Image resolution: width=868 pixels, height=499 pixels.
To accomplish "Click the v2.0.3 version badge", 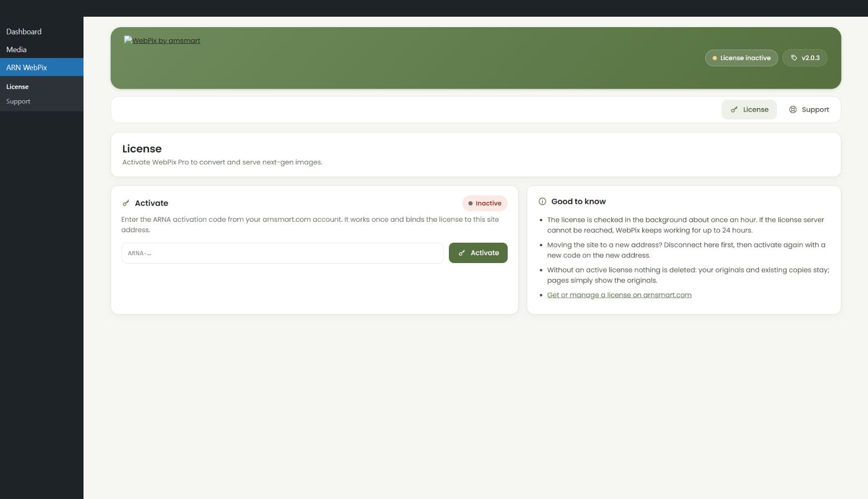I will pos(805,58).
